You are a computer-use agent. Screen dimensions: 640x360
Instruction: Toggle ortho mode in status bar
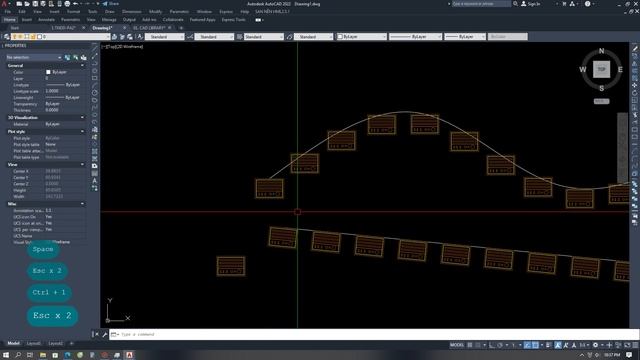click(x=492, y=345)
